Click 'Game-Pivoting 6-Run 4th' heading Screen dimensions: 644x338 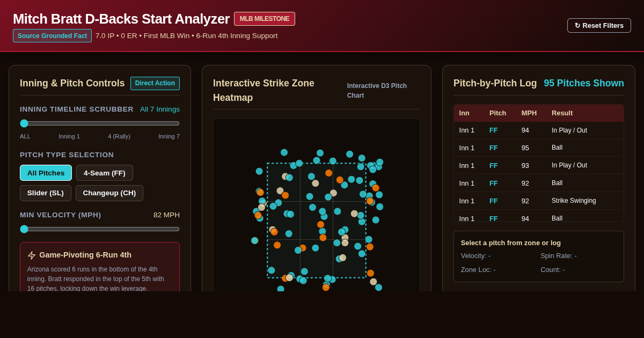click(85, 255)
